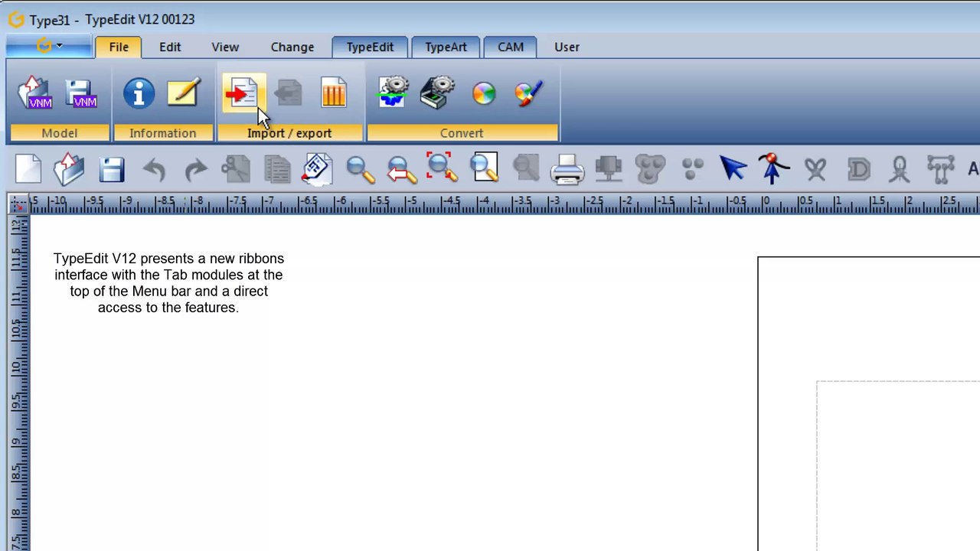The width and height of the screenshot is (980, 551).
Task: Click the ruler origin corner box
Action: [18, 204]
